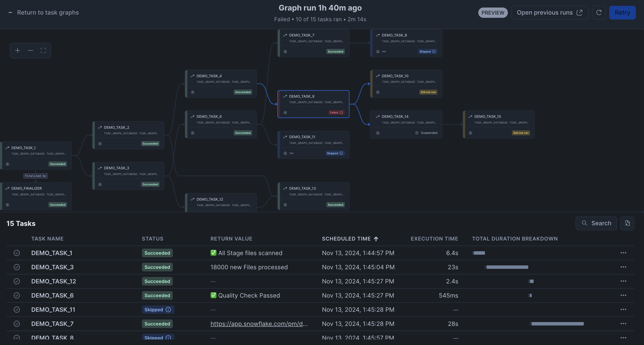
Task: Click the lock icon in DEMO_TASK_13 node
Action: tap(285, 205)
